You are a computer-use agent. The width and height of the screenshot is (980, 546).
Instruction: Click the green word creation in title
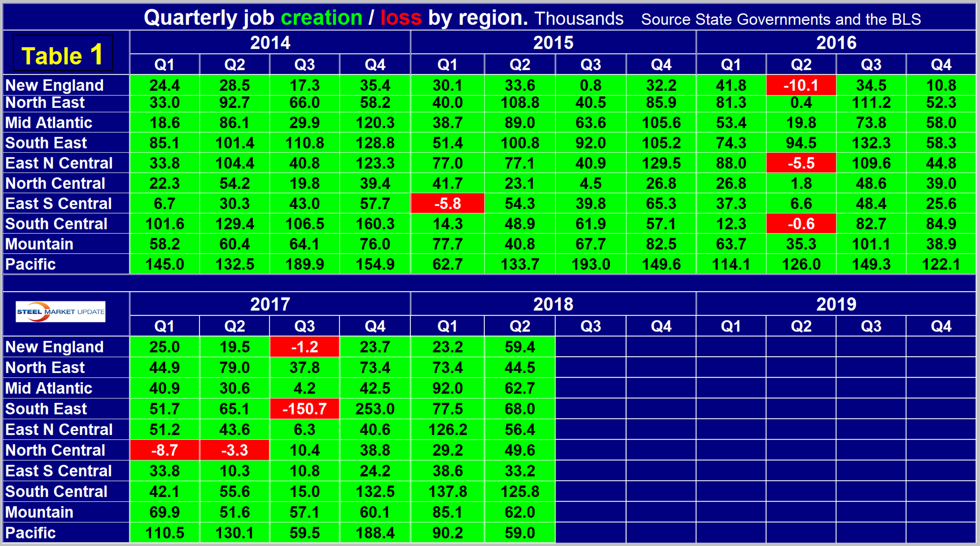point(321,18)
